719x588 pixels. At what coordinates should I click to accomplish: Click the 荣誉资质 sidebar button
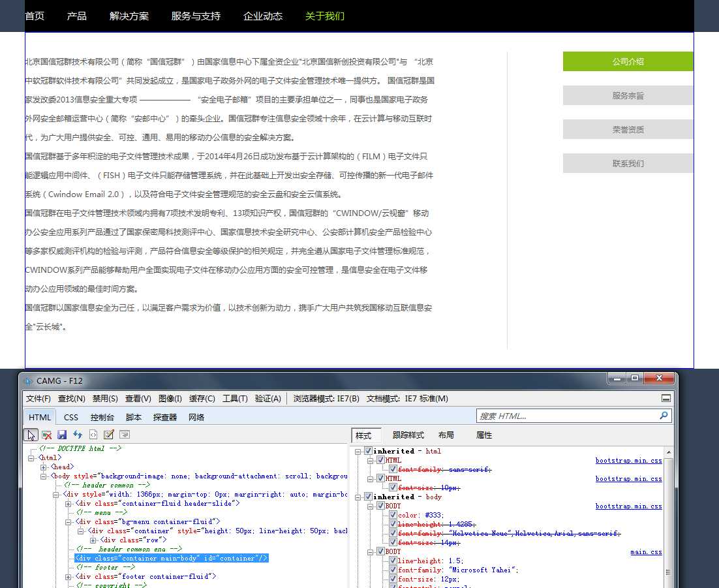(628, 129)
